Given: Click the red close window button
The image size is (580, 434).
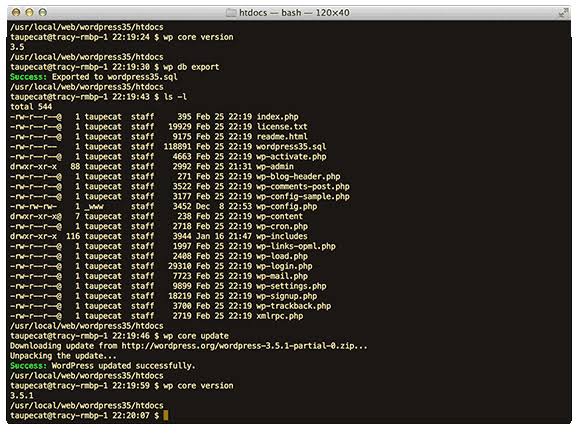Looking at the screenshot, I should [16, 12].
